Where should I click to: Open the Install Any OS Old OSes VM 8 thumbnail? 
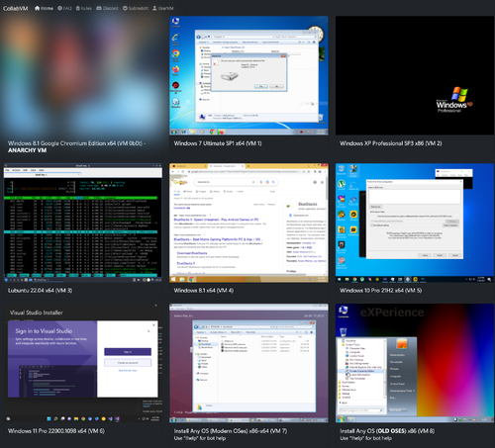click(415, 363)
